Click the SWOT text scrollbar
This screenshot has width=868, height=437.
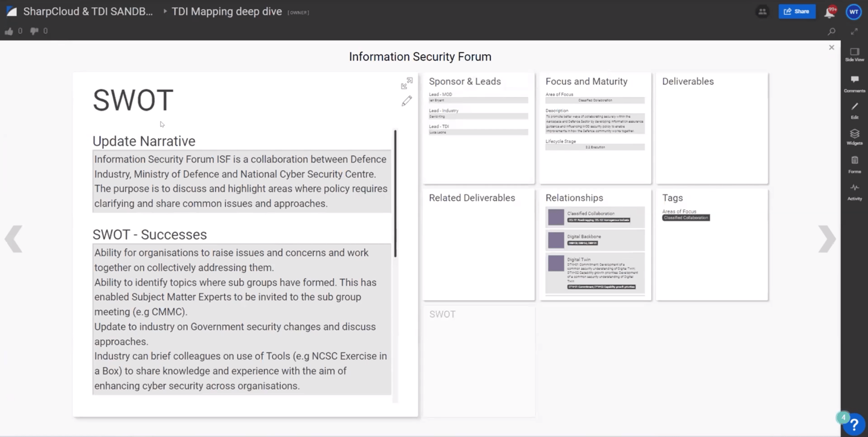coord(395,193)
